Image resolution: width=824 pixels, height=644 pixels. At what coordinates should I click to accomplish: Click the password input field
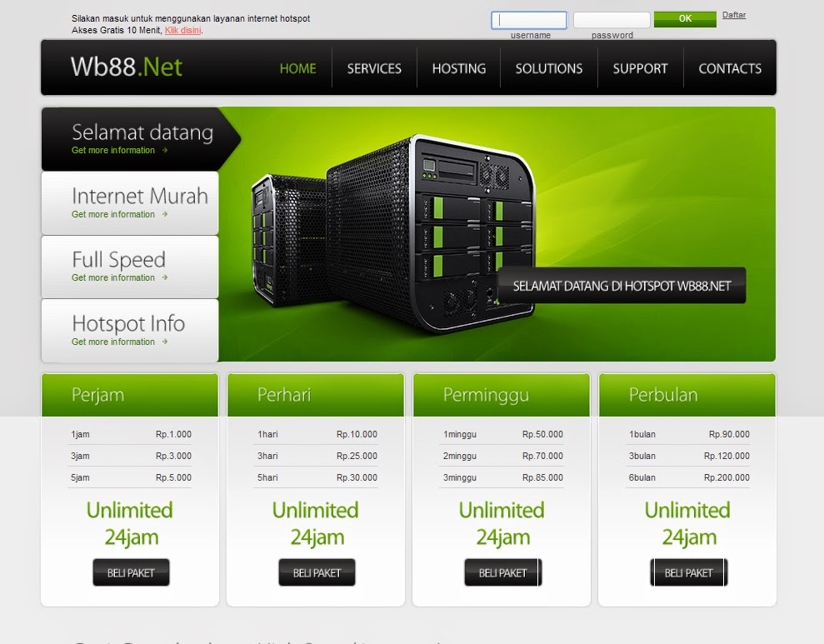point(612,20)
